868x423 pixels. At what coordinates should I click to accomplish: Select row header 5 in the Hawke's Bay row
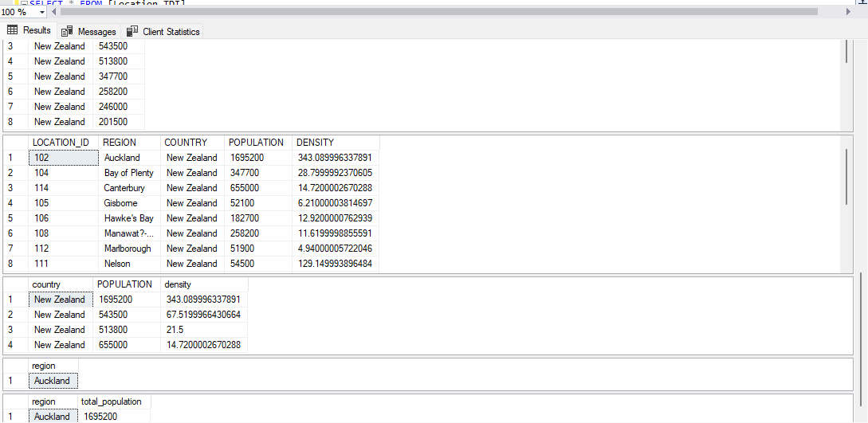16,217
